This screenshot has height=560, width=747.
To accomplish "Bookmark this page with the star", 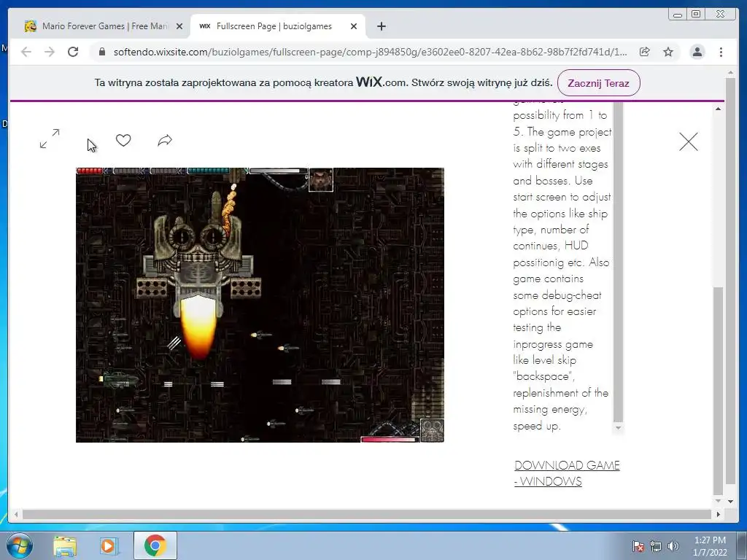I will [x=668, y=52].
